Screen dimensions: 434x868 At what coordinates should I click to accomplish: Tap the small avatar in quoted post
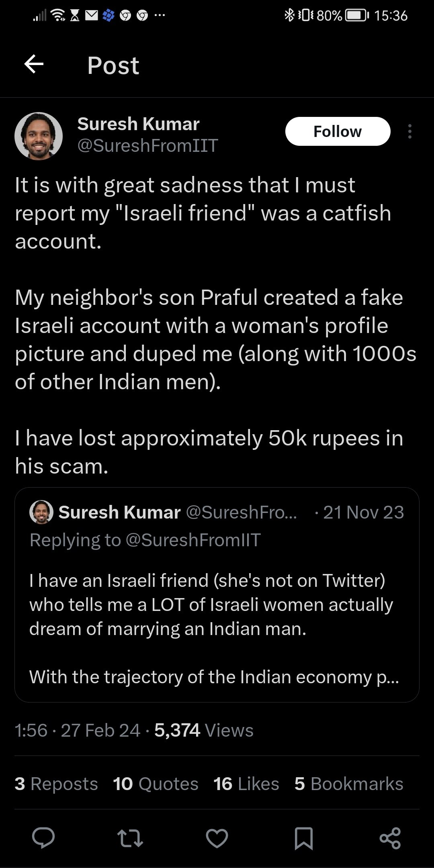41,512
